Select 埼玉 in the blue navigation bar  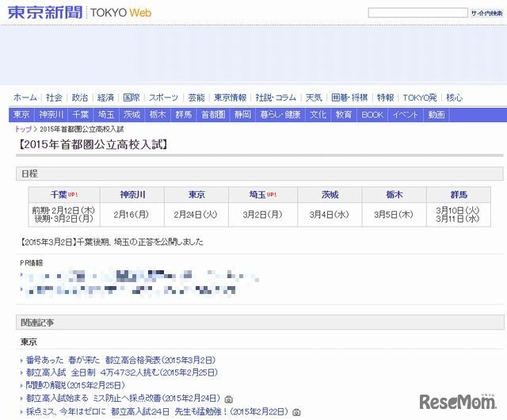[x=106, y=115]
